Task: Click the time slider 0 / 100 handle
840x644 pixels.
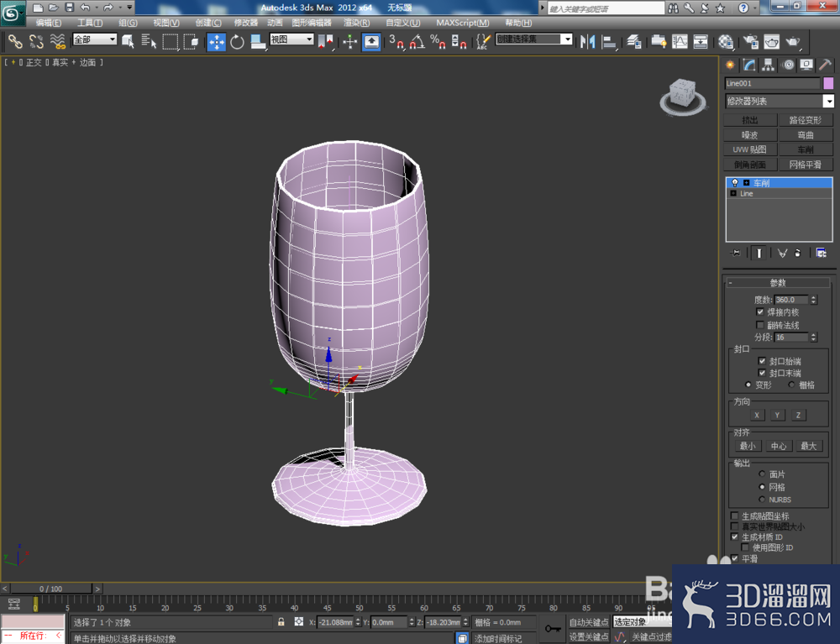Action: point(51,589)
